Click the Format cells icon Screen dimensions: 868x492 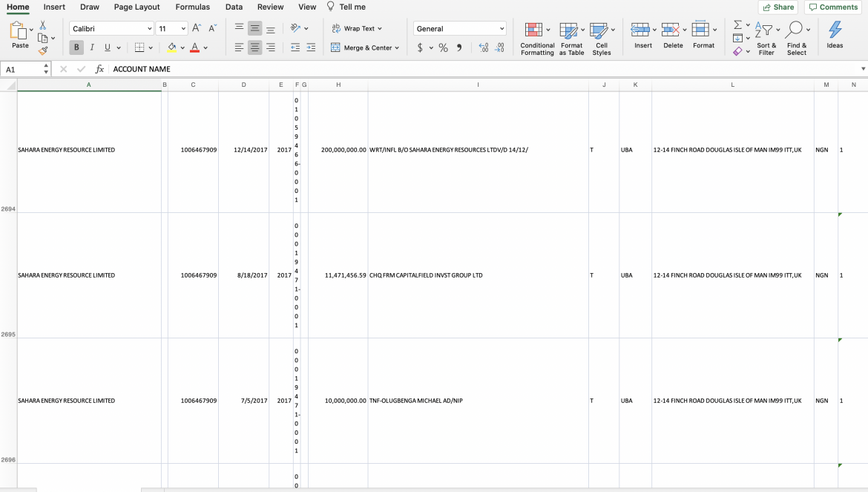pos(700,30)
